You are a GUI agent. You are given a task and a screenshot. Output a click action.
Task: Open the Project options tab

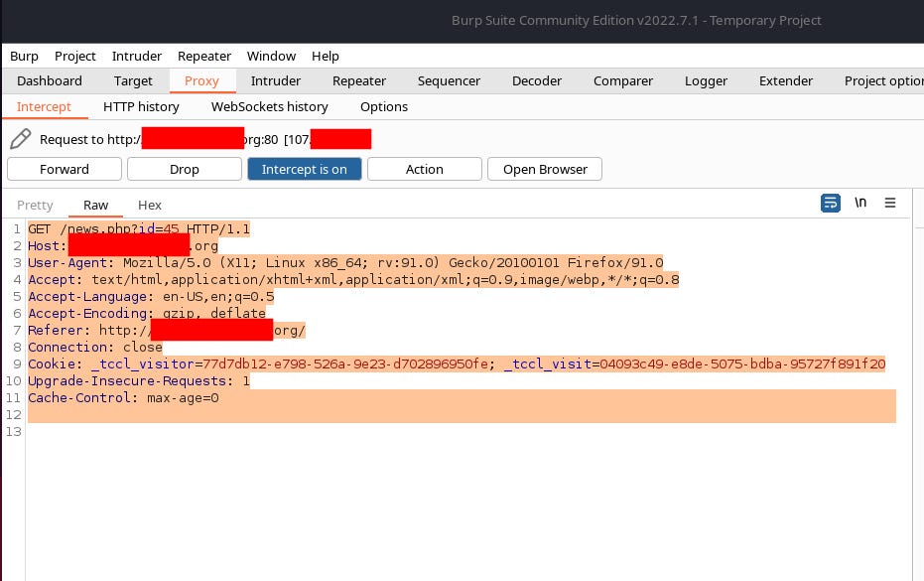point(883,80)
